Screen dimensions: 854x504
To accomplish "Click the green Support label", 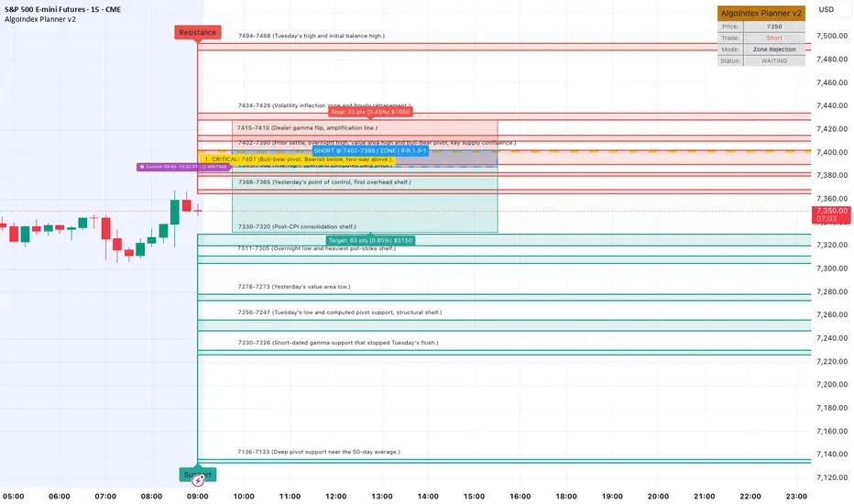I will click(x=198, y=475).
